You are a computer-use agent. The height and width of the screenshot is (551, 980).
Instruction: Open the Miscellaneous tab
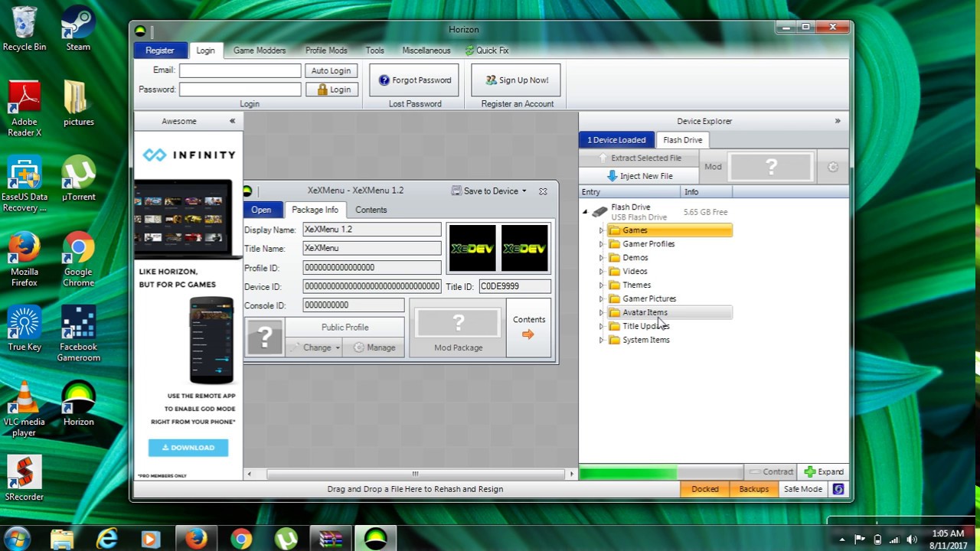click(x=426, y=51)
